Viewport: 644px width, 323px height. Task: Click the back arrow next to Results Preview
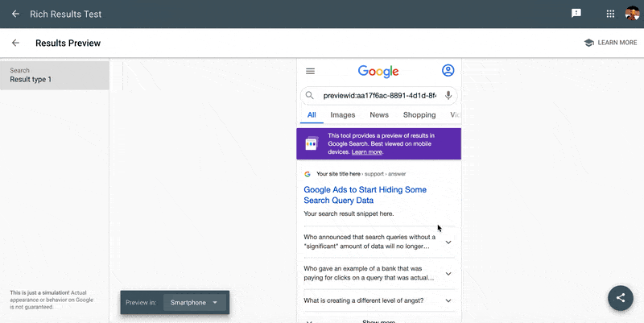[x=15, y=43]
